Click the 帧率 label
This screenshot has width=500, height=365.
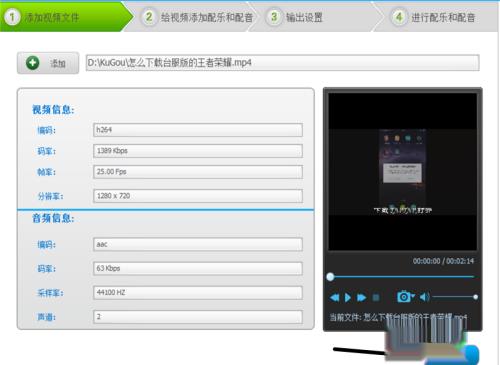(x=47, y=172)
